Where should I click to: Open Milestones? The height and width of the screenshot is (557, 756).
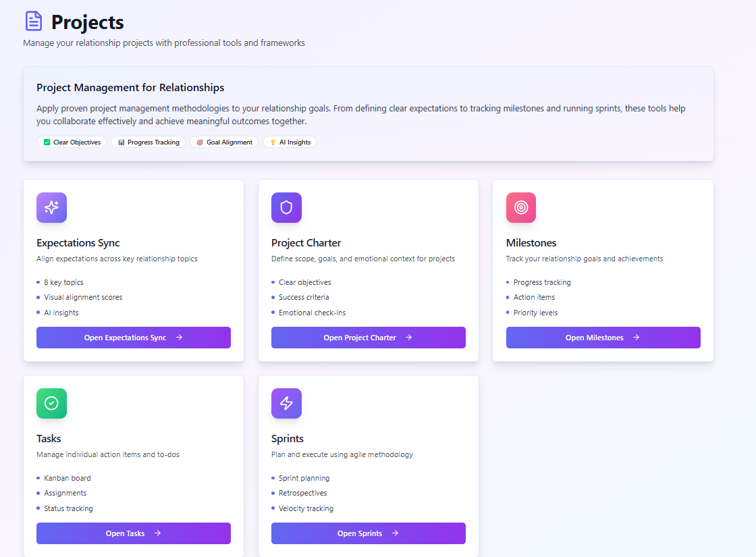pyautogui.click(x=603, y=337)
